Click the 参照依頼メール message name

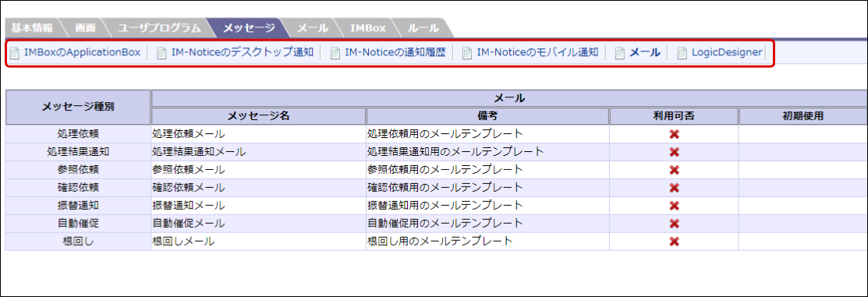pyautogui.click(x=189, y=169)
